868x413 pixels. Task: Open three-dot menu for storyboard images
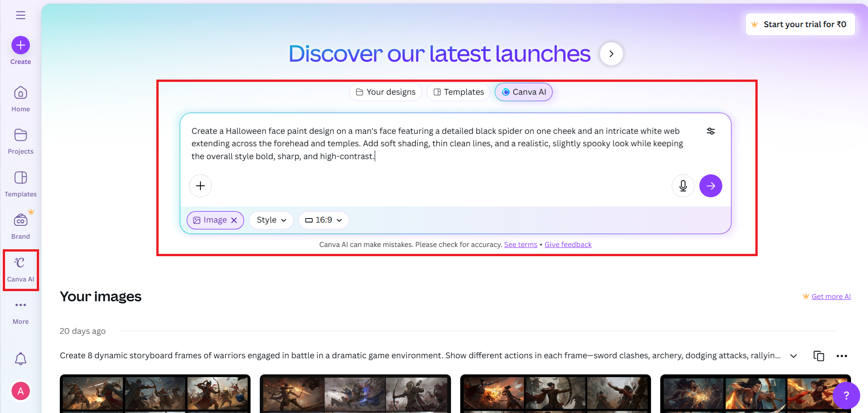842,356
